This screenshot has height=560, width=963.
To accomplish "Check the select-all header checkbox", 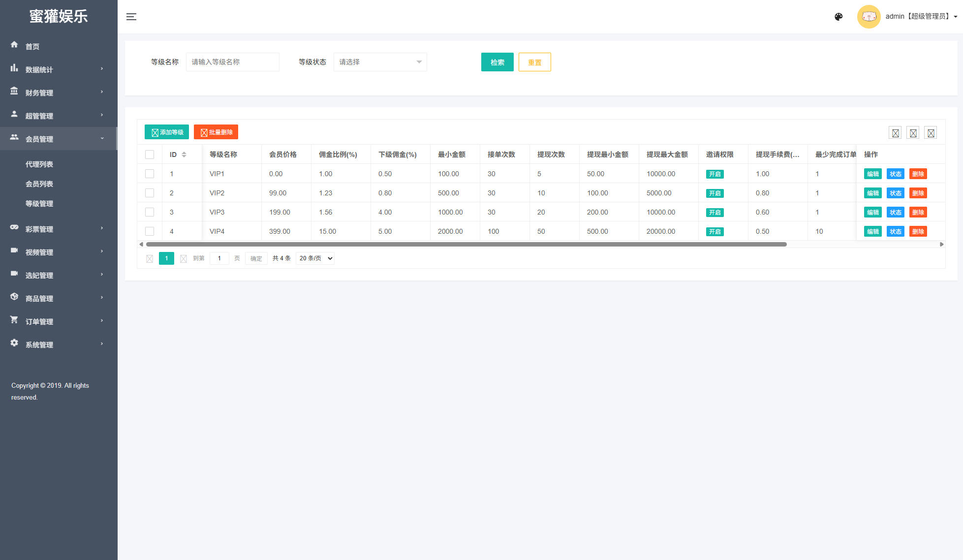I will coord(150,155).
